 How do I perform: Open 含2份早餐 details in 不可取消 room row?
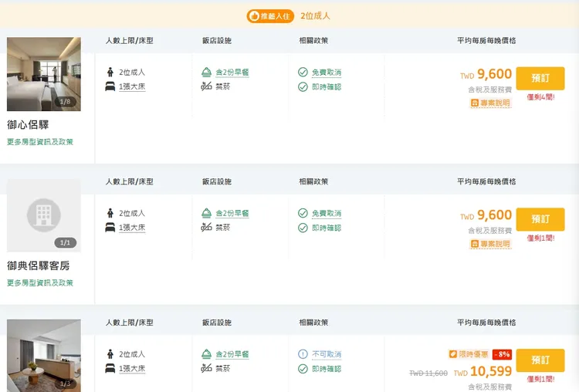click(232, 354)
